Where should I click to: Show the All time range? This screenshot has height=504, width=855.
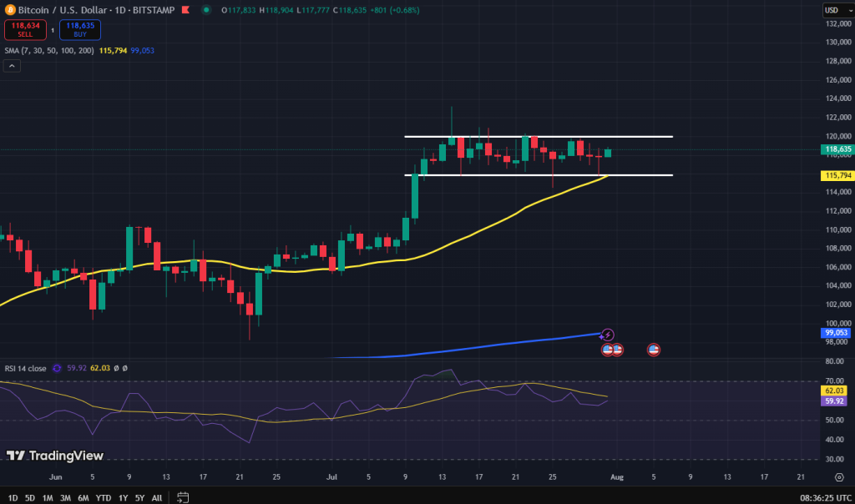click(157, 498)
